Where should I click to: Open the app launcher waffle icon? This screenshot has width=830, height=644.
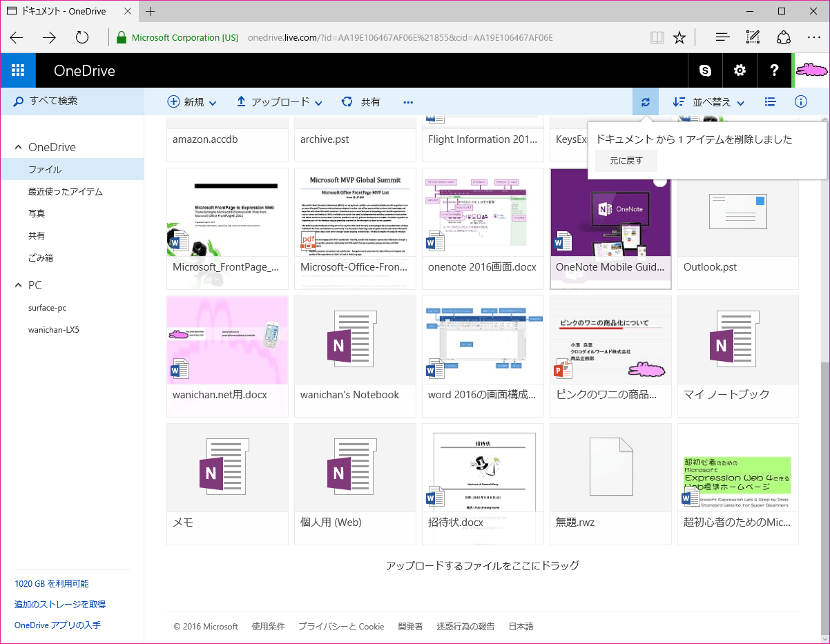pyautogui.click(x=18, y=70)
